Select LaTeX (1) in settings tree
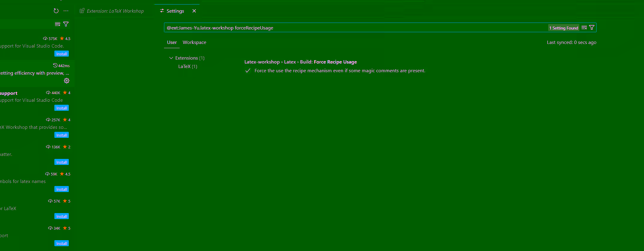 pos(187,67)
